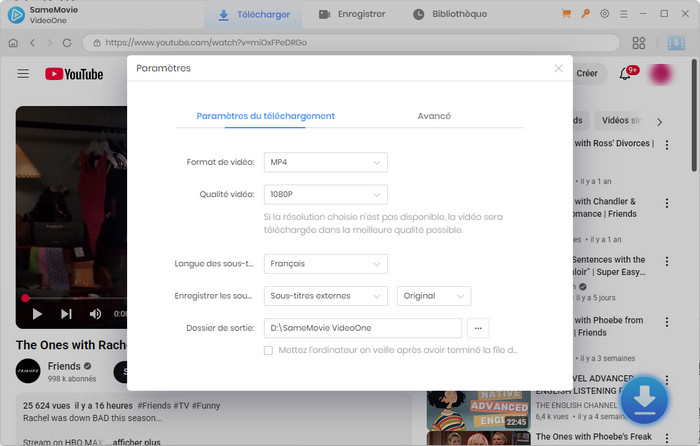Click the SameMovie VideoOne app logo
The width and height of the screenshot is (700, 446).
point(17,15)
